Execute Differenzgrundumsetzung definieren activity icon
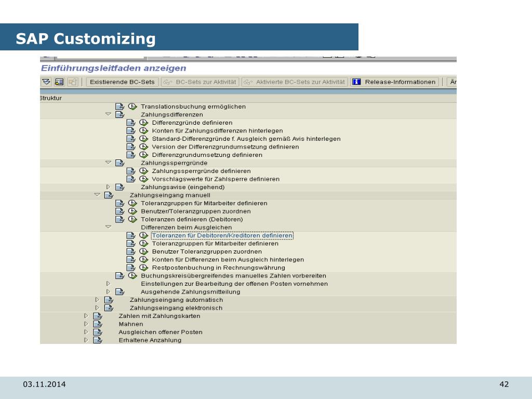 click(x=143, y=155)
